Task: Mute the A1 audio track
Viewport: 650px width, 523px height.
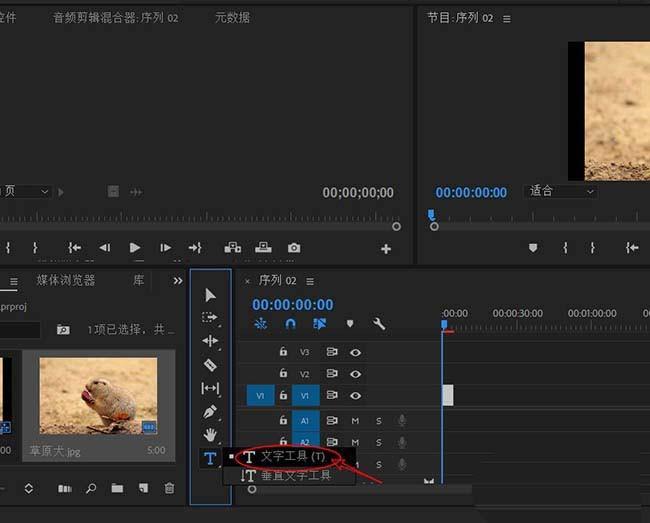Action: pyautogui.click(x=355, y=421)
